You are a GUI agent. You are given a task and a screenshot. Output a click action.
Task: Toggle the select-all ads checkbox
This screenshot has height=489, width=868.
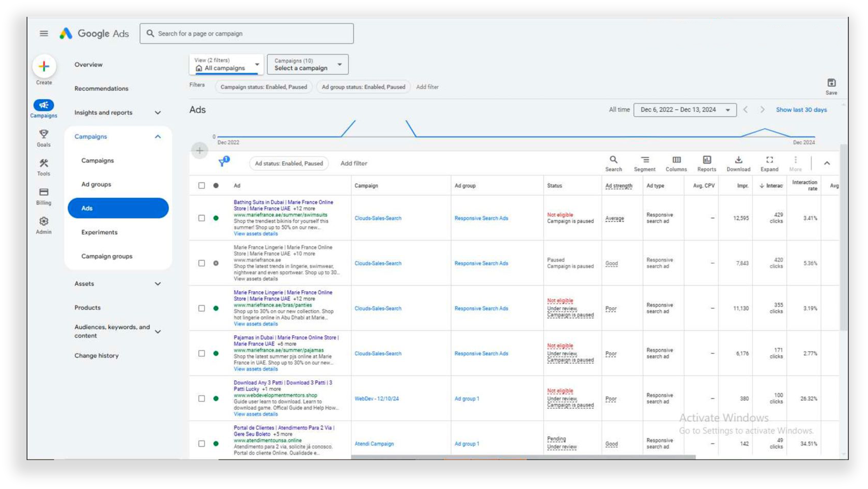coord(202,185)
